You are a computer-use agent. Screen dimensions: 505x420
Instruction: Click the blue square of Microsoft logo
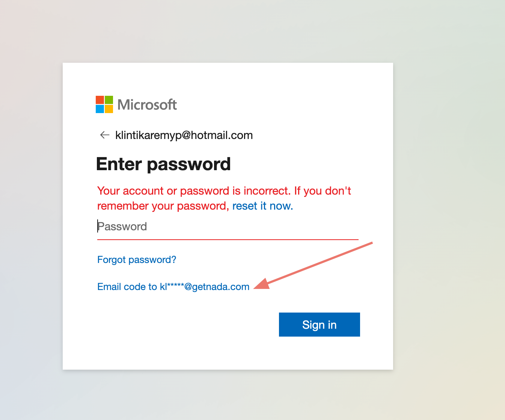click(100, 109)
